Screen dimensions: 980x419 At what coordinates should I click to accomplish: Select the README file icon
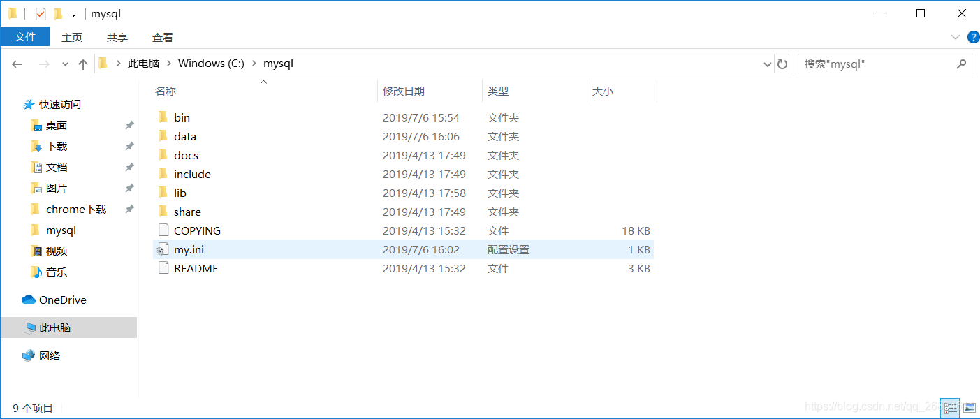click(163, 268)
